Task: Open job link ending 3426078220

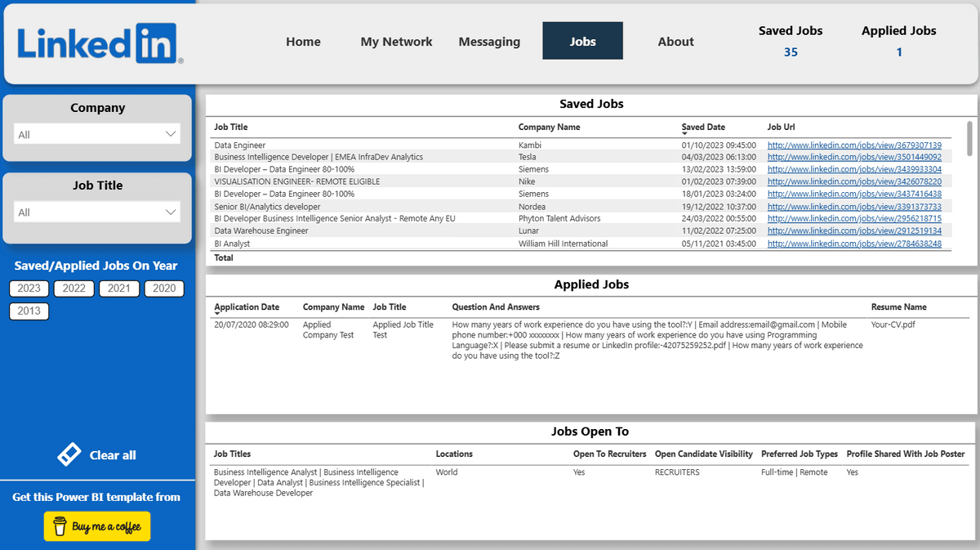Action: (854, 181)
